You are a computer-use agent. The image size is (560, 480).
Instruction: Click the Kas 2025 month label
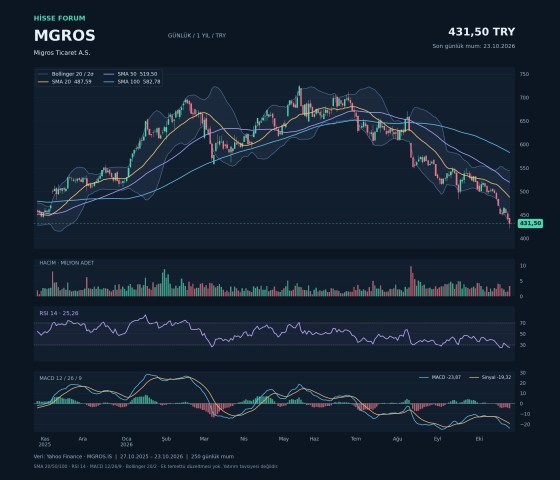[45, 442]
